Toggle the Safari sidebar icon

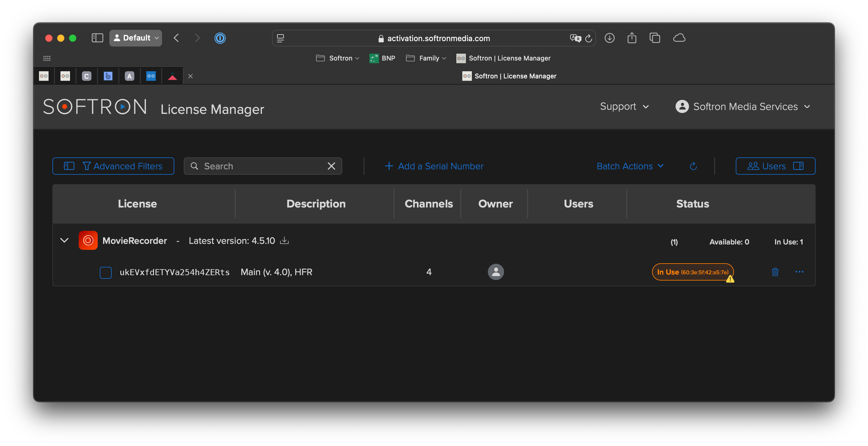[x=97, y=38]
